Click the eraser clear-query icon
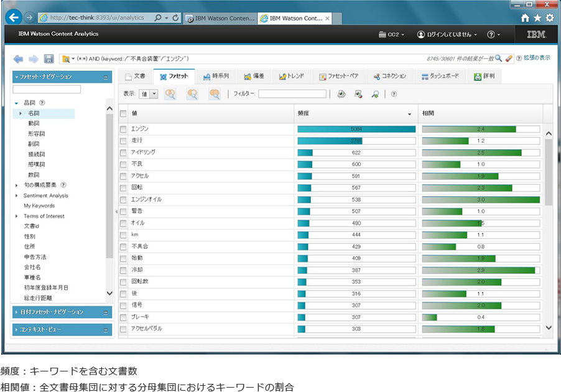Viewport: 561px width, 392px height. tap(509, 58)
